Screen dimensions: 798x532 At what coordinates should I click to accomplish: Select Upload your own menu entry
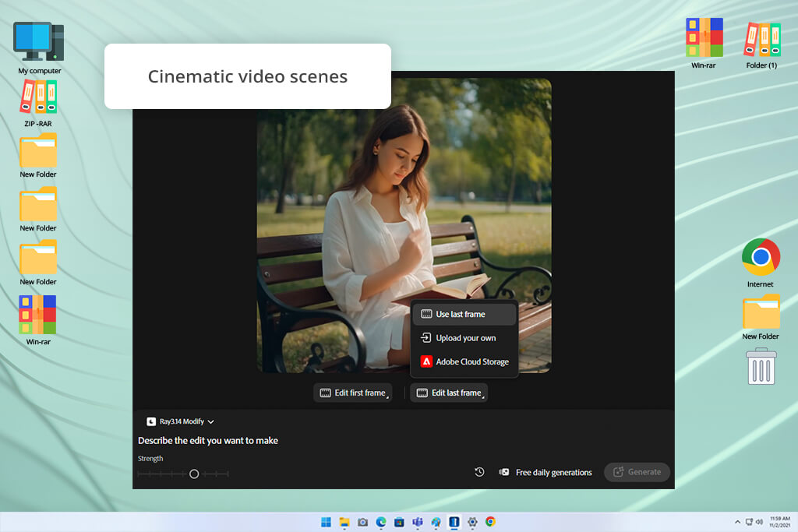(464, 338)
